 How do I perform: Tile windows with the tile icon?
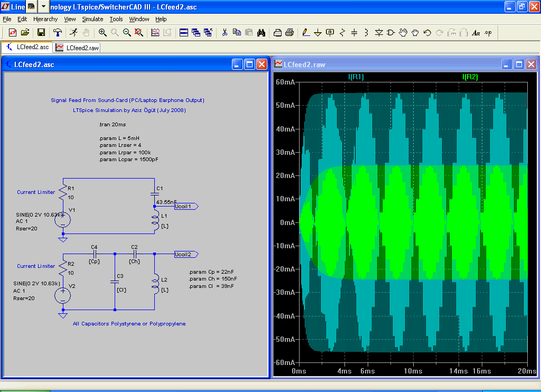(x=184, y=33)
